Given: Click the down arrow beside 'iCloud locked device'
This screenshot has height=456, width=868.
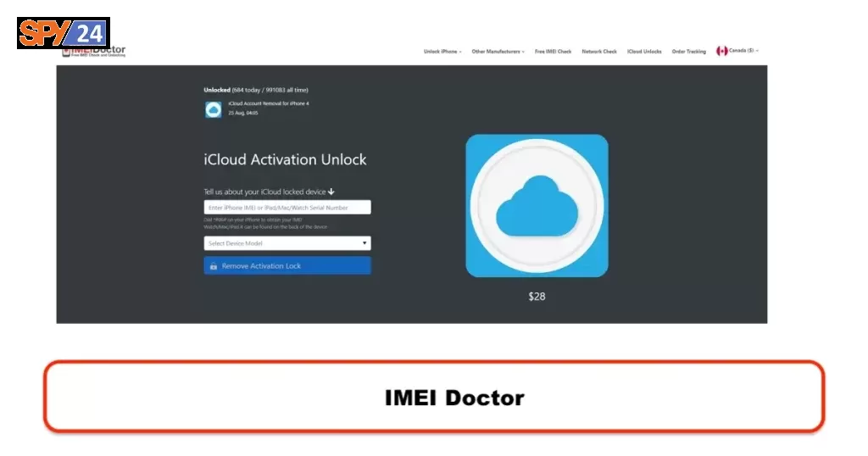Looking at the screenshot, I should 331,192.
